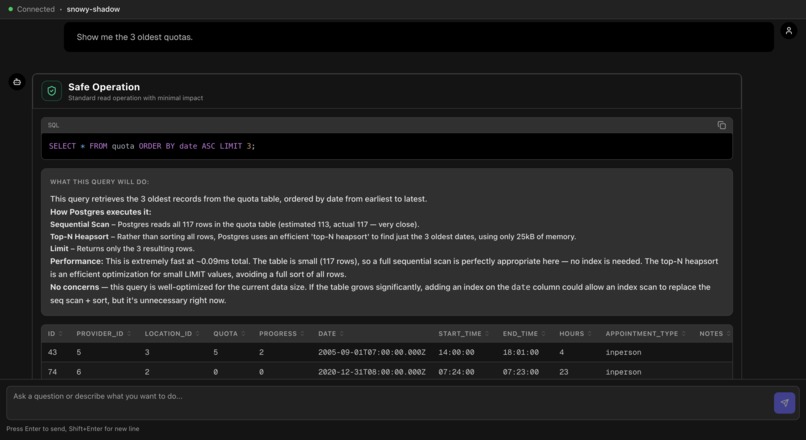Click 'How Postgres executes it:' text
This screenshot has height=440, width=806.
coord(101,212)
